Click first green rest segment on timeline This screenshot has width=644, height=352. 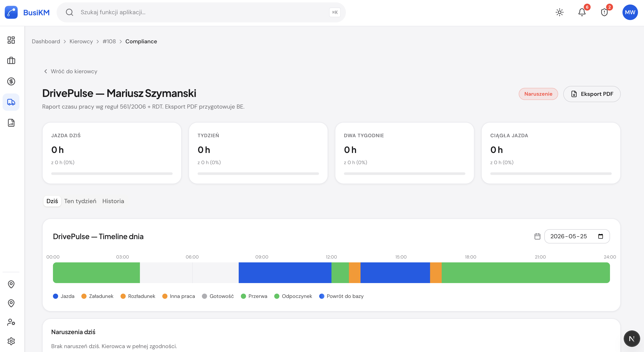96,273
